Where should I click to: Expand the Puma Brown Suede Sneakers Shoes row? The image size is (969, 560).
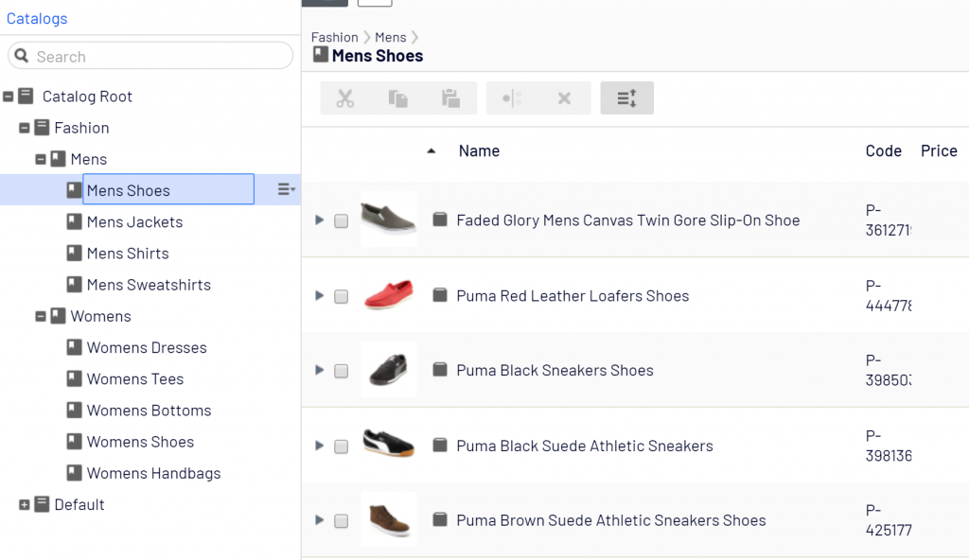tap(320, 520)
